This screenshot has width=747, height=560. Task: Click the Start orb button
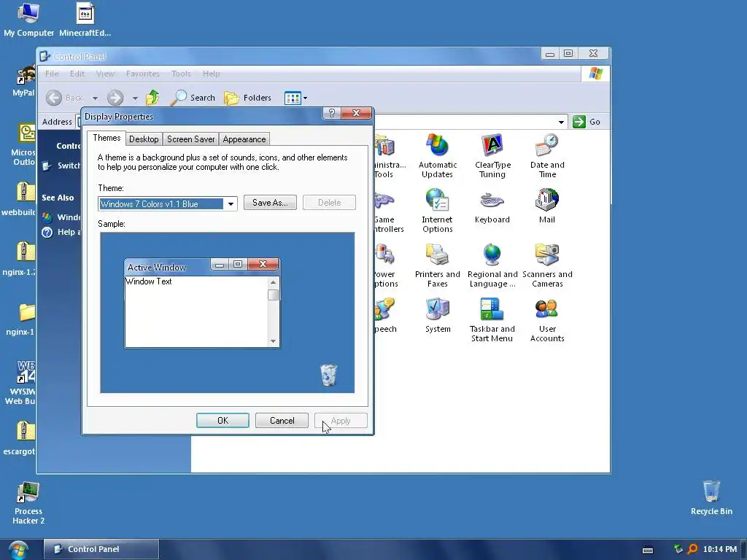coord(18,550)
